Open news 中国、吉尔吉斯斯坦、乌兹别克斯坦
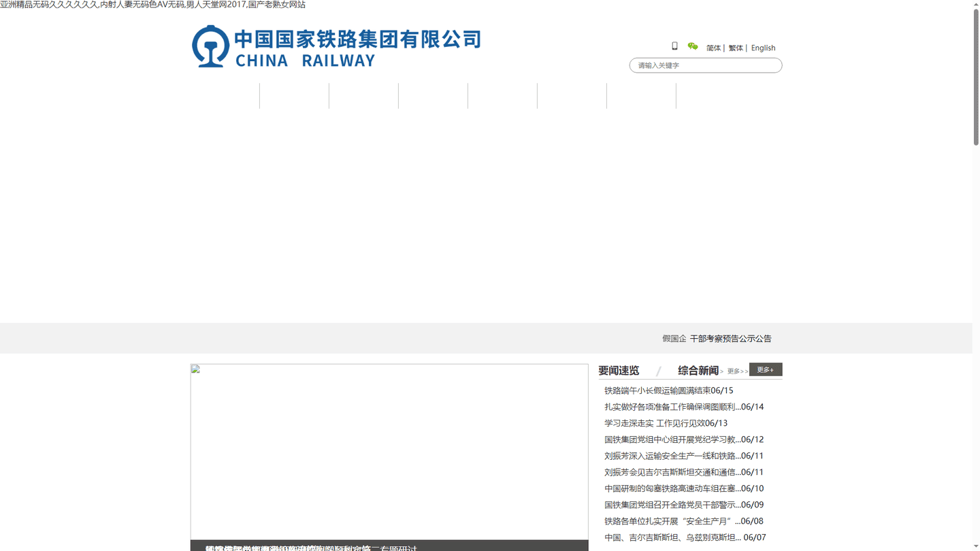Image resolution: width=980 pixels, height=551 pixels. (672, 537)
